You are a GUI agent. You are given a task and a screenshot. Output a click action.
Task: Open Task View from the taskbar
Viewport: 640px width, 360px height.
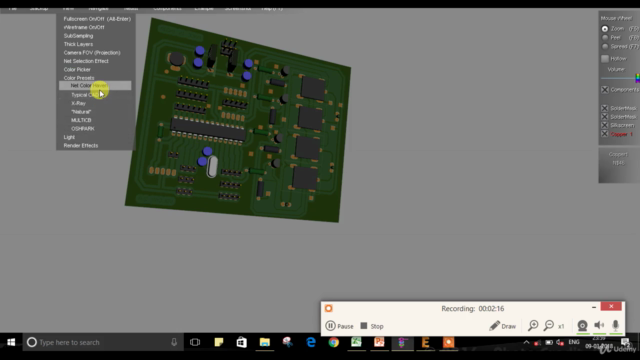click(195, 342)
